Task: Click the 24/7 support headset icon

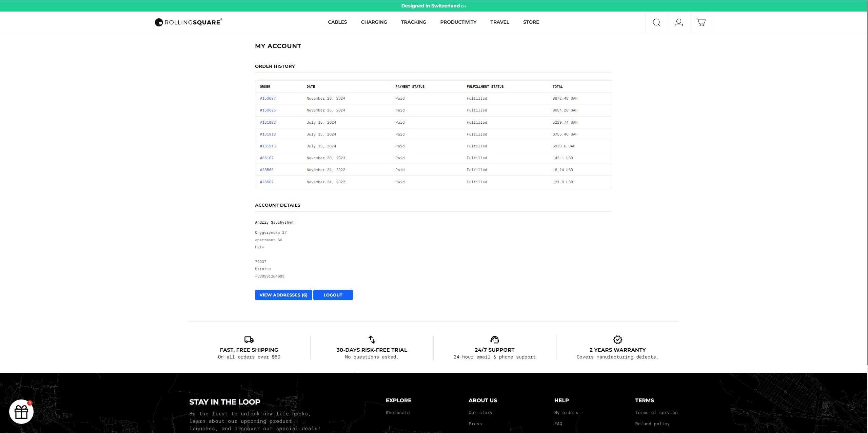Action: point(494,339)
